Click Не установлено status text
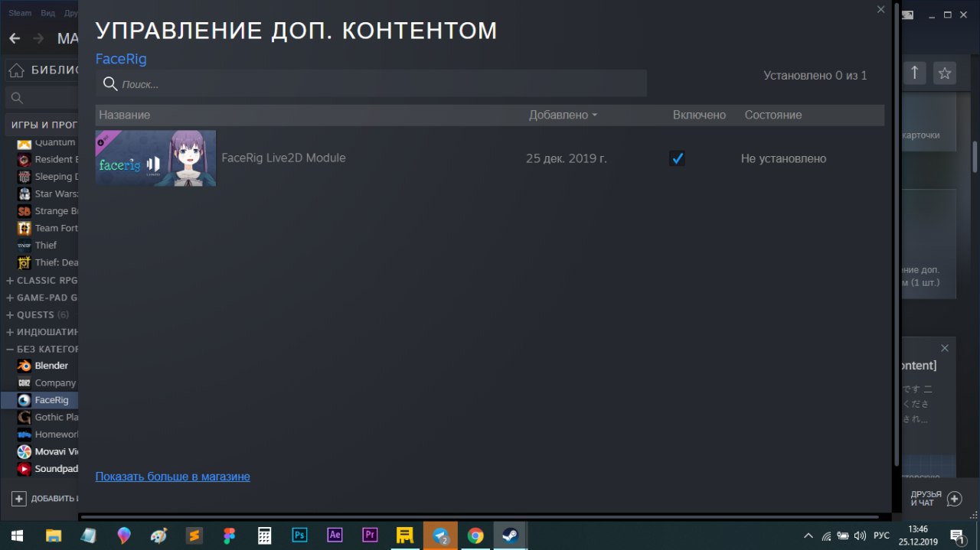This screenshot has width=980, height=550. point(783,158)
